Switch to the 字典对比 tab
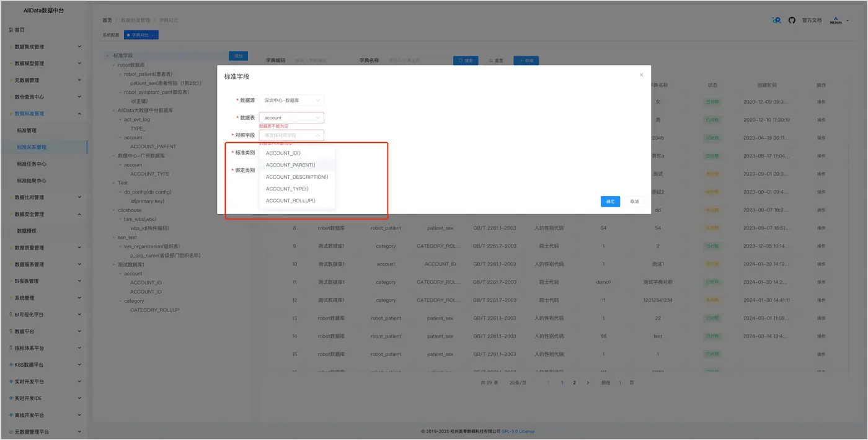 [140, 35]
